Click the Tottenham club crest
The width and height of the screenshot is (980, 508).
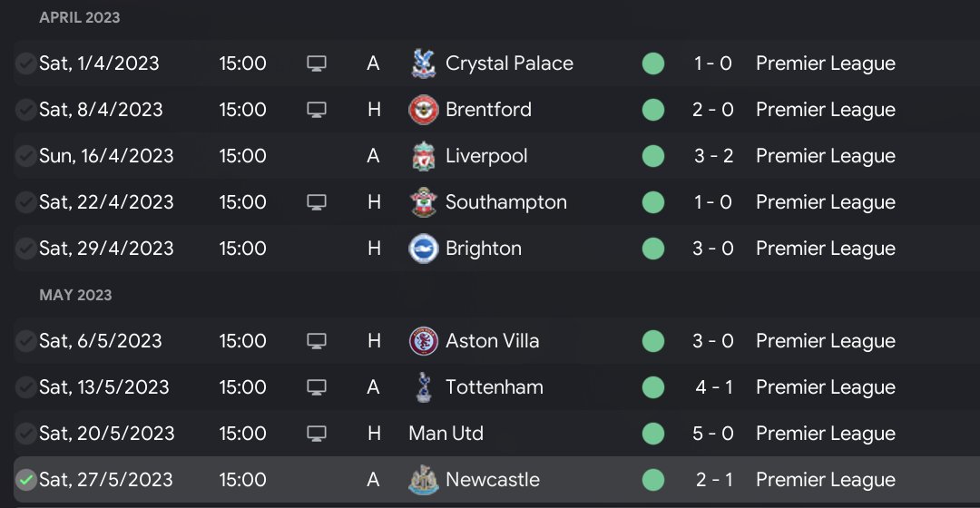423,387
